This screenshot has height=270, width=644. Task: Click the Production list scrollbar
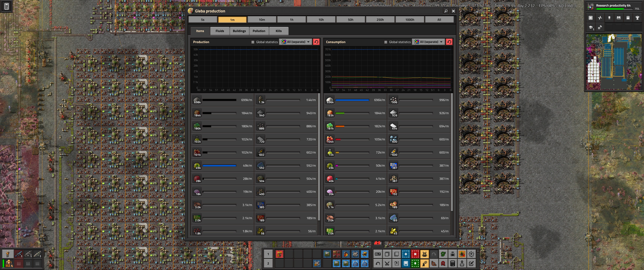(x=319, y=157)
